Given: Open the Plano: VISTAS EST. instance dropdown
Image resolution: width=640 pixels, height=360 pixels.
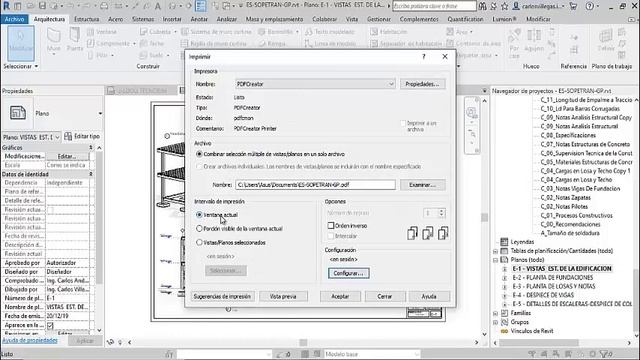Looking at the screenshot, I should click(x=31, y=137).
